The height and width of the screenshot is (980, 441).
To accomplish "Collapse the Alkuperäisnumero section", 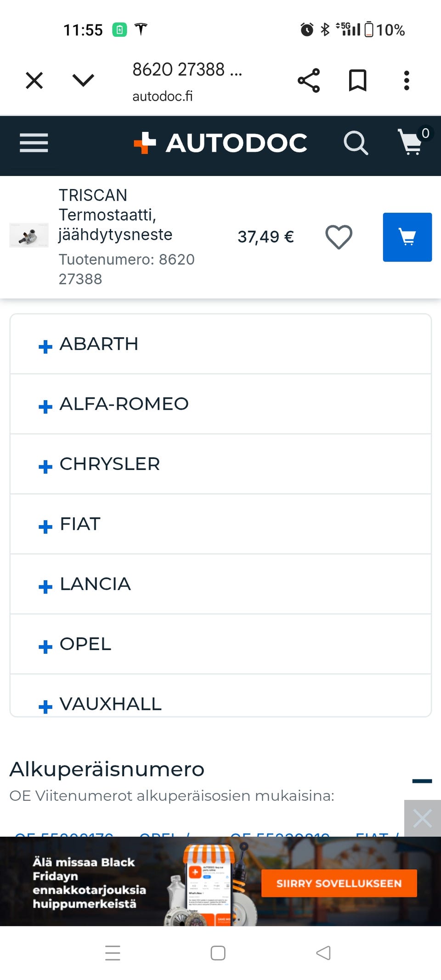I will click(x=422, y=781).
